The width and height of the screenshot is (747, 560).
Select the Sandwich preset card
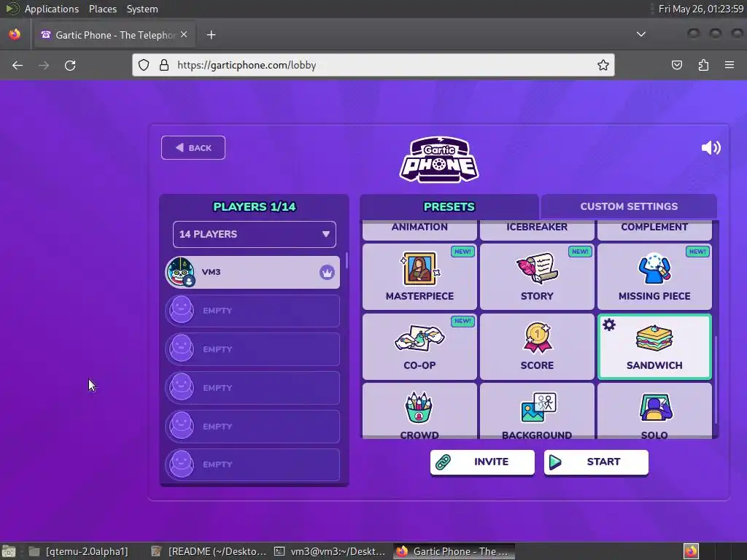(654, 346)
